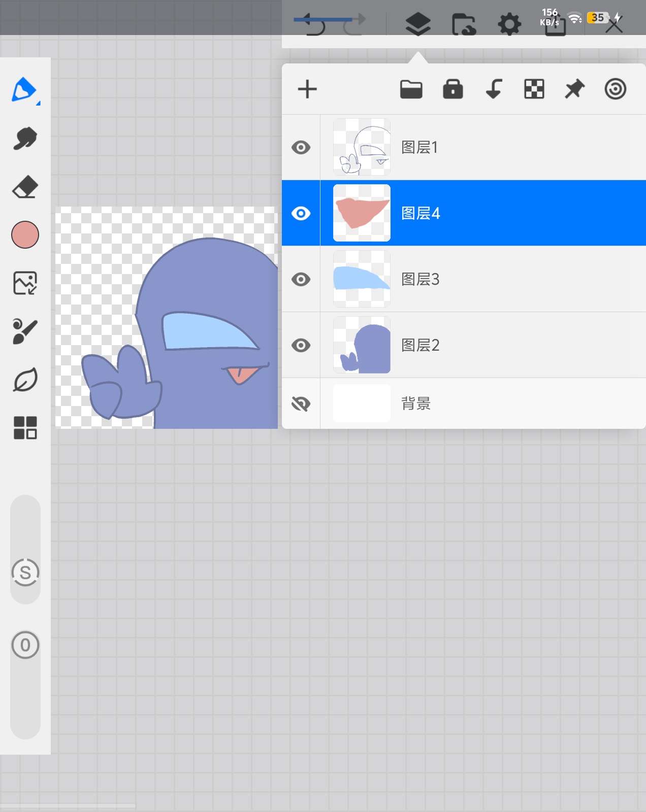This screenshot has height=812, width=646.
Task: Select the 图层4 pink thumbnail
Action: [x=362, y=213]
